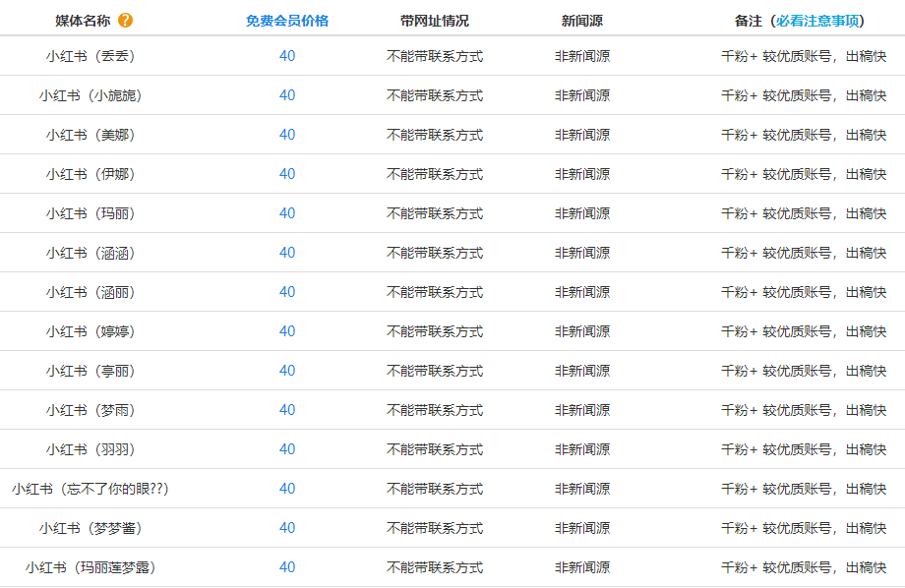Click price 40 in 涵丽 row
Image resolution: width=905 pixels, height=588 pixels.
click(287, 292)
